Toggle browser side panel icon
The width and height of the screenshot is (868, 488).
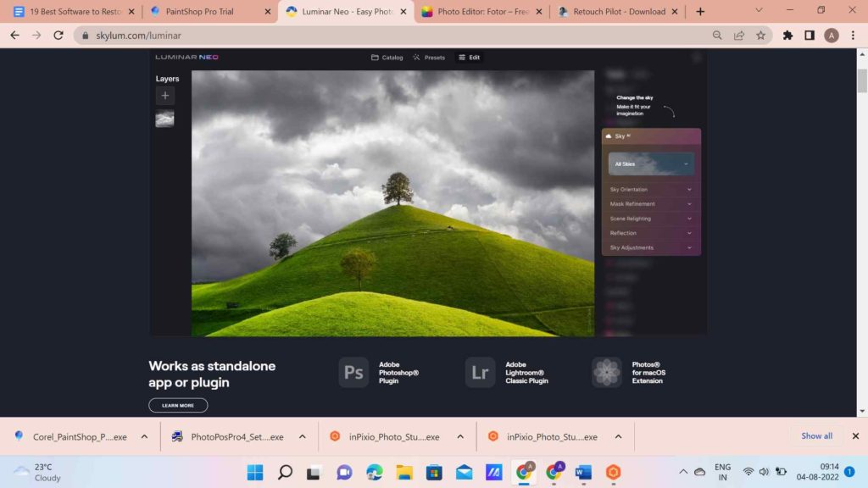coord(810,36)
